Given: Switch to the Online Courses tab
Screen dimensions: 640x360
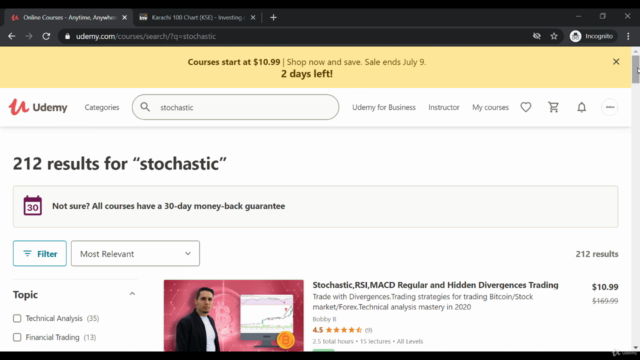Looking at the screenshot, I should (69, 18).
